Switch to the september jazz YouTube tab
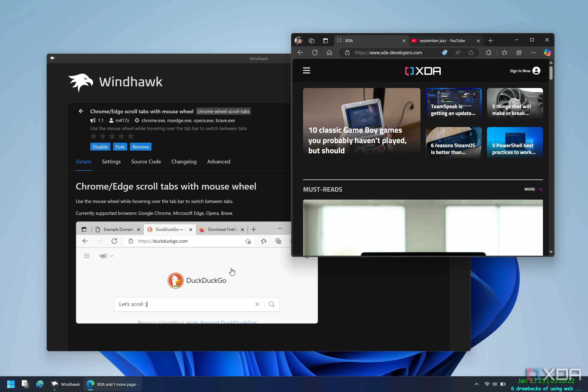This screenshot has width=588, height=392. 443,41
